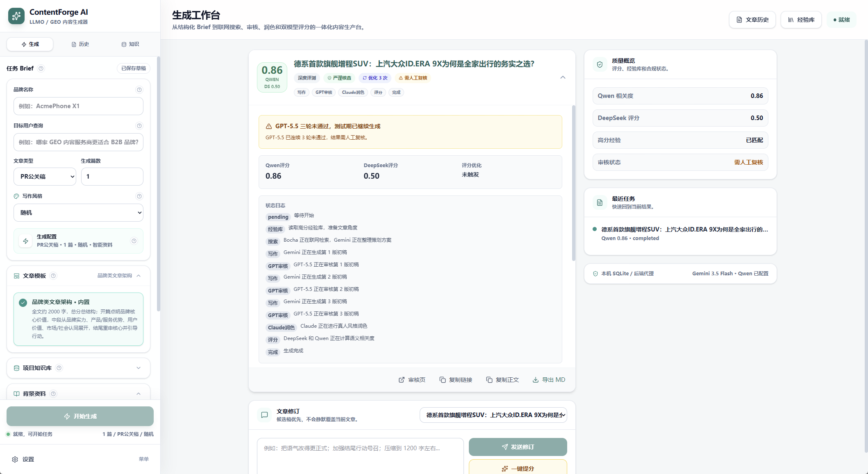Click the 严谨核查 tag

click(339, 78)
